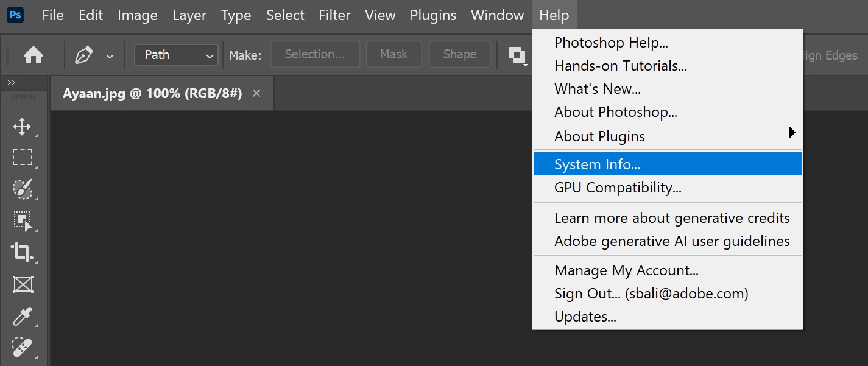Open the View menu

pyautogui.click(x=381, y=15)
